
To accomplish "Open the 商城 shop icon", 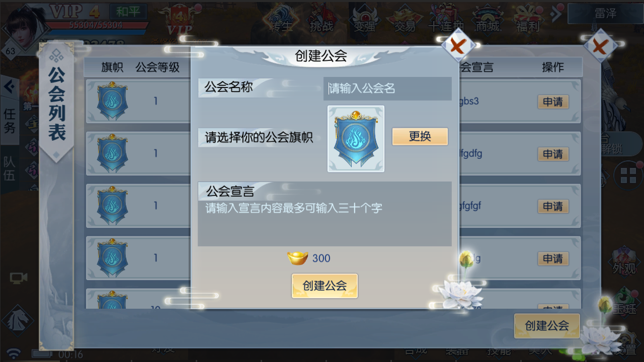I will 487,19.
